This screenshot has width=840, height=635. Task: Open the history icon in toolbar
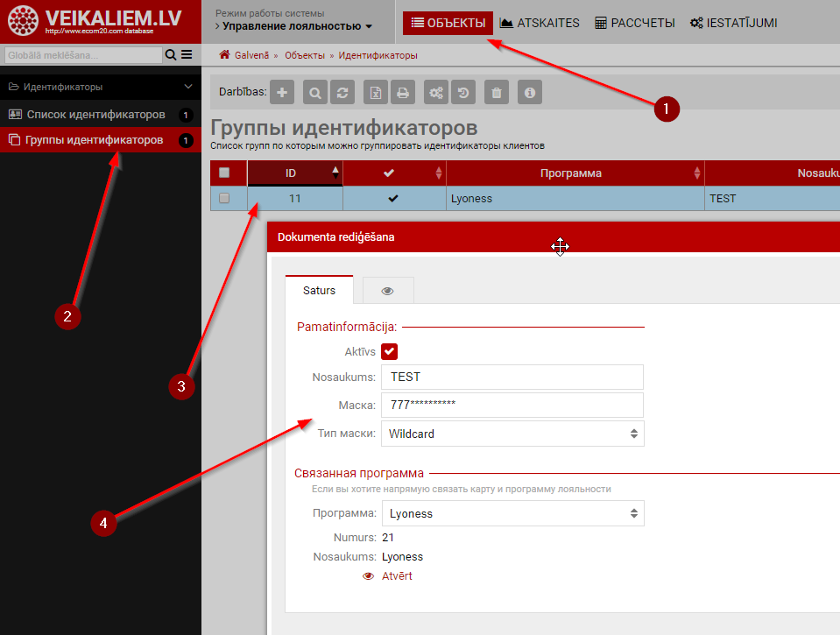pyautogui.click(x=463, y=92)
